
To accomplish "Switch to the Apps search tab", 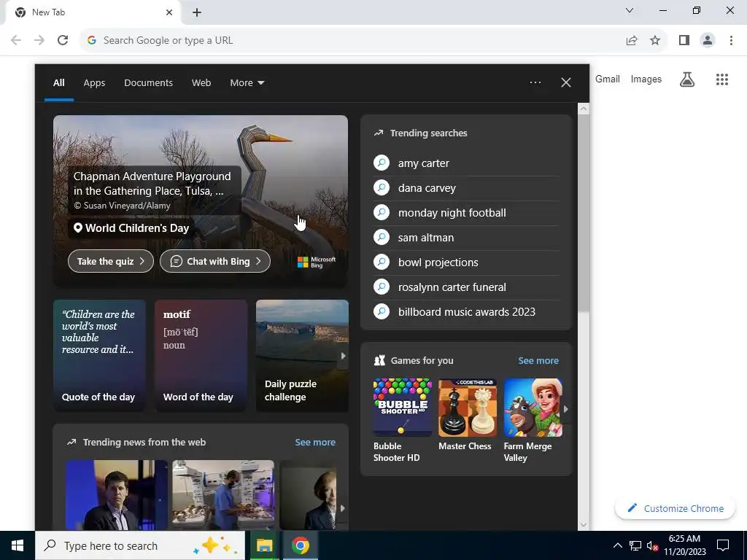I will [94, 83].
